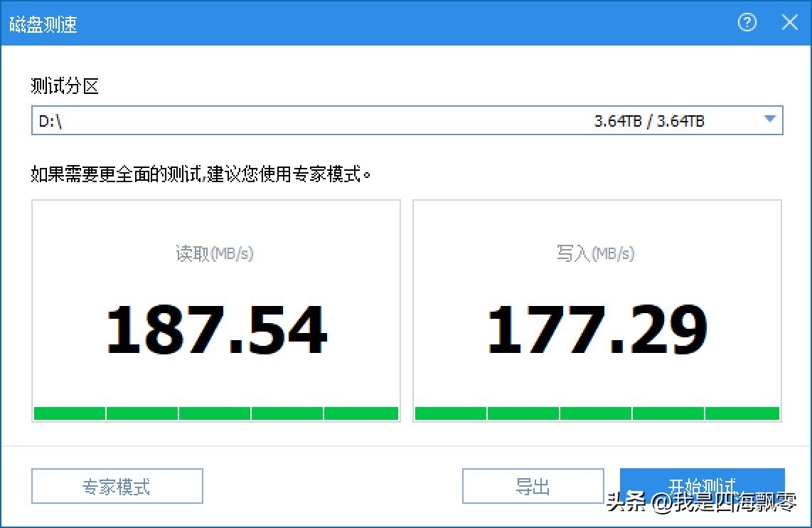Click the blue dropdown arrow on partition selector

click(769, 120)
